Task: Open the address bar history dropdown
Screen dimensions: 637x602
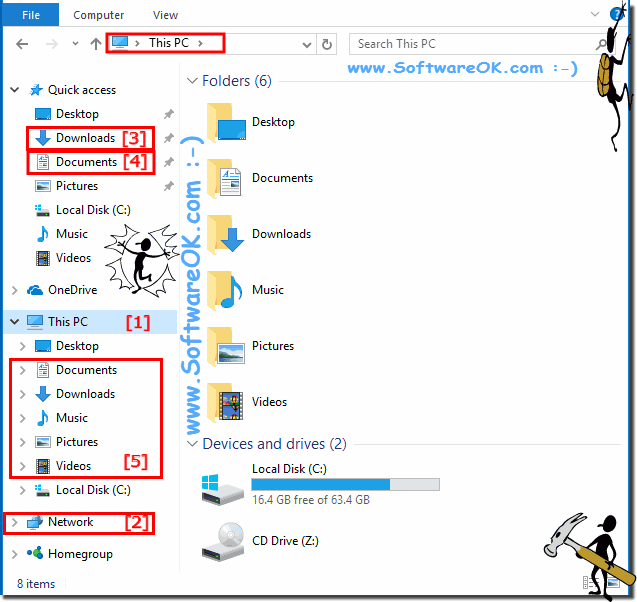Action: (x=307, y=44)
